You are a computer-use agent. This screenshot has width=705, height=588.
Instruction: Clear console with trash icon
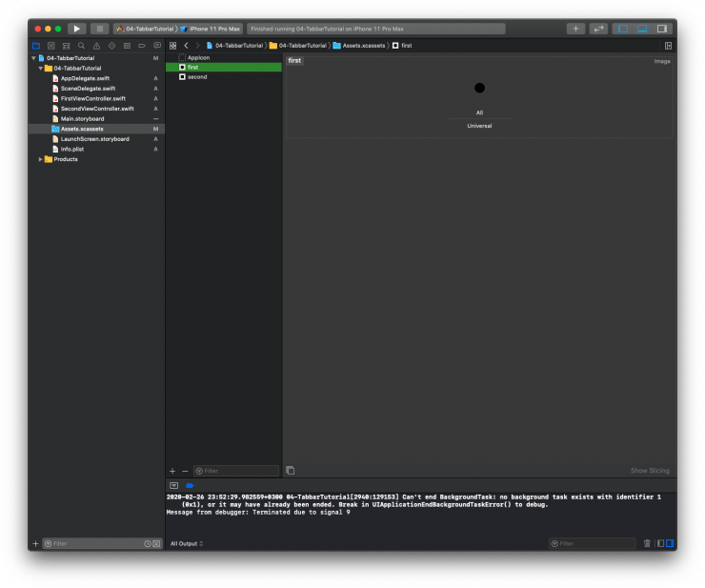647,543
